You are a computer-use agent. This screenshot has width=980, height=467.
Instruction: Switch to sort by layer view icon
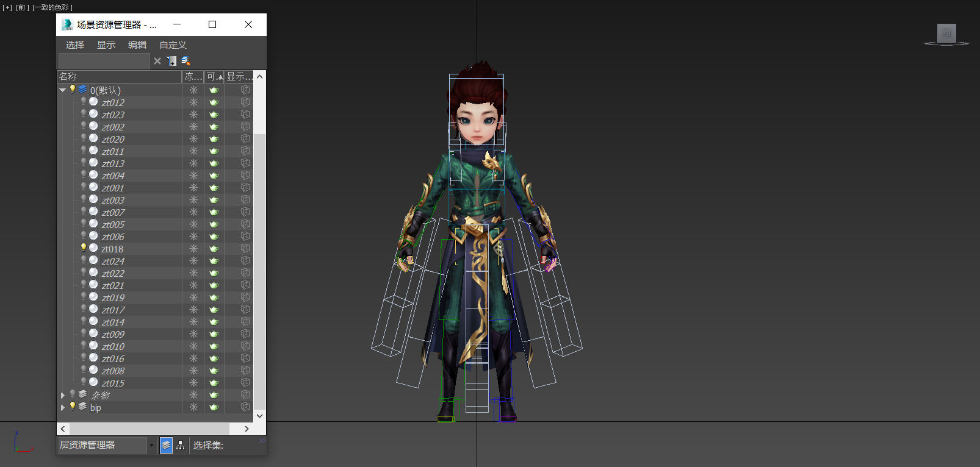pyautogui.click(x=166, y=446)
